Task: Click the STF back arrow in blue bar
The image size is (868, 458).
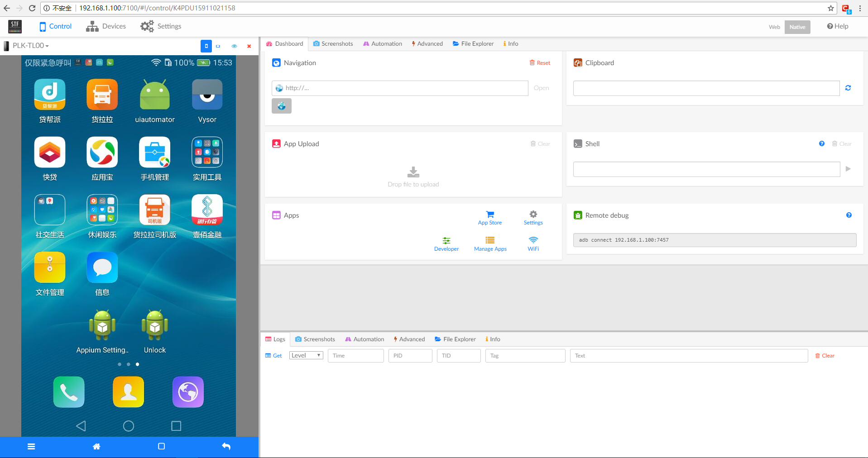Action: [226, 447]
